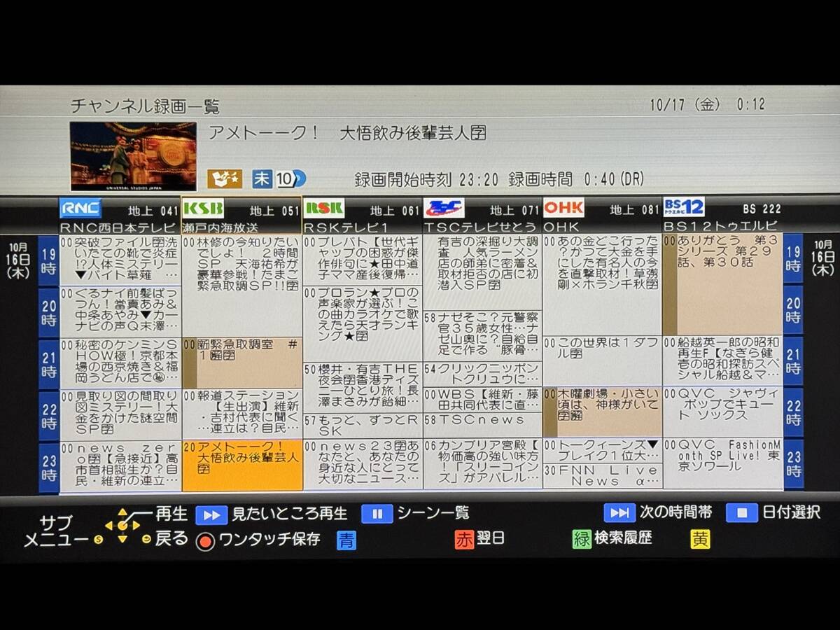The image size is (840, 630).
Task: Click the 日付選択 label
Action: click(790, 512)
